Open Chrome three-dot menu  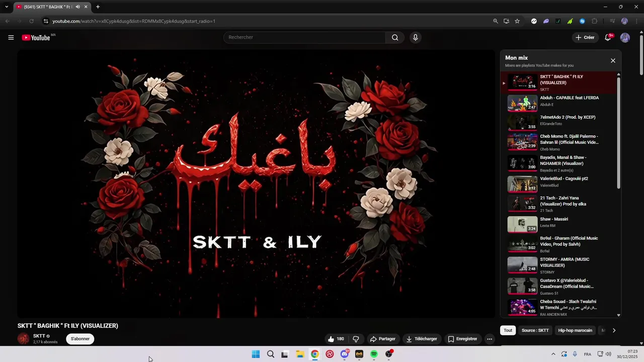click(636, 21)
